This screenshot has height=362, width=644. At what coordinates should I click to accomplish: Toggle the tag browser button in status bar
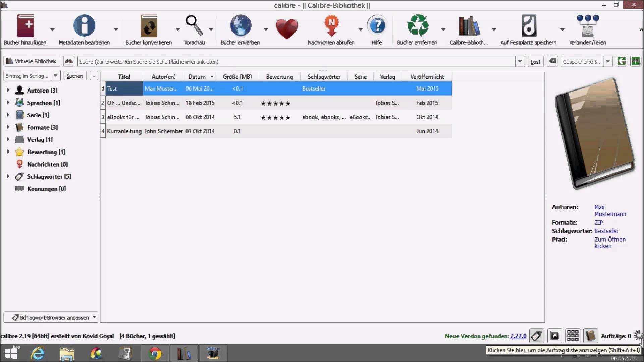click(x=537, y=336)
